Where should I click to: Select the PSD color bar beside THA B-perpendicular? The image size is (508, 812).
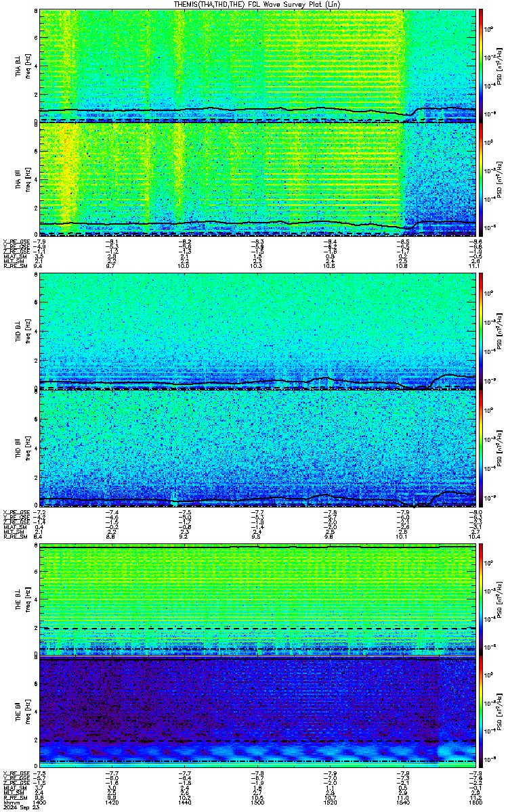tap(481, 66)
